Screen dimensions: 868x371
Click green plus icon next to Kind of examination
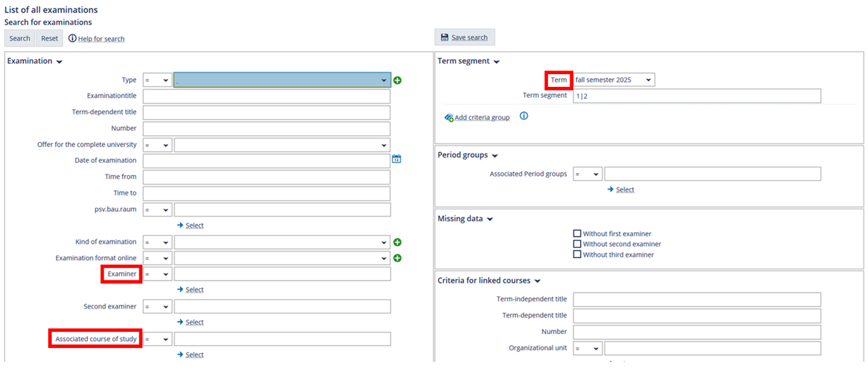click(x=397, y=243)
